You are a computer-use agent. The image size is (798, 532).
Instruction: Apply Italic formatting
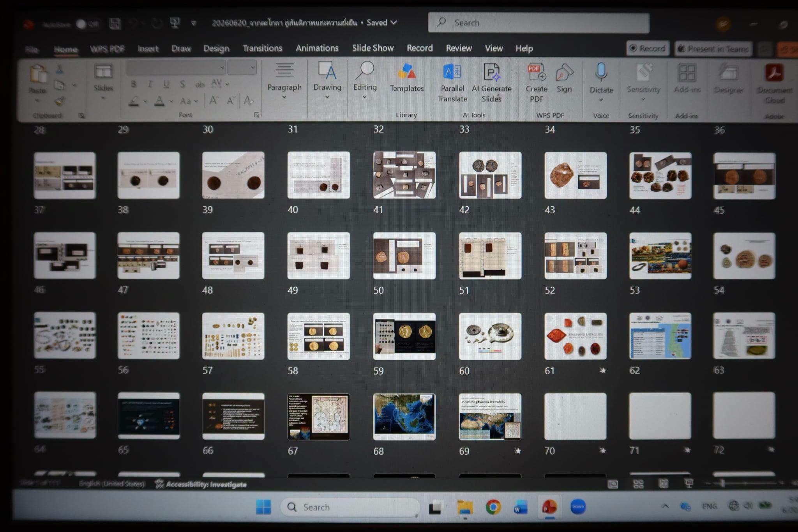[x=150, y=84]
